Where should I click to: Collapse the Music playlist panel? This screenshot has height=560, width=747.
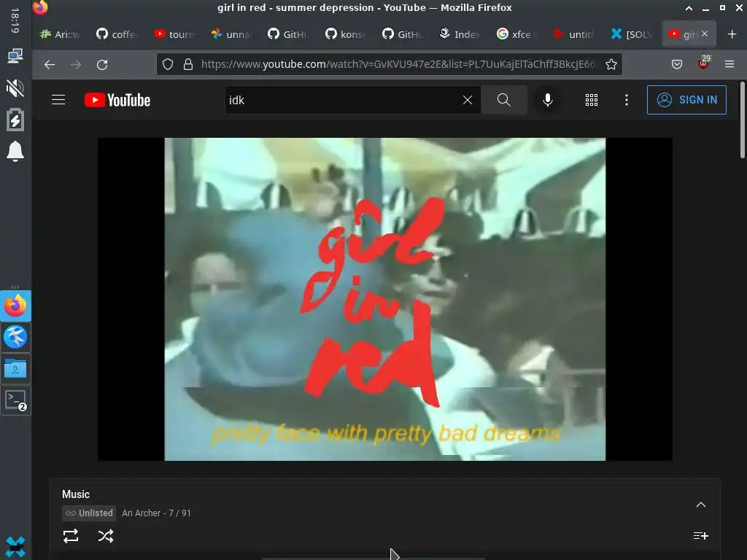pyautogui.click(x=700, y=505)
